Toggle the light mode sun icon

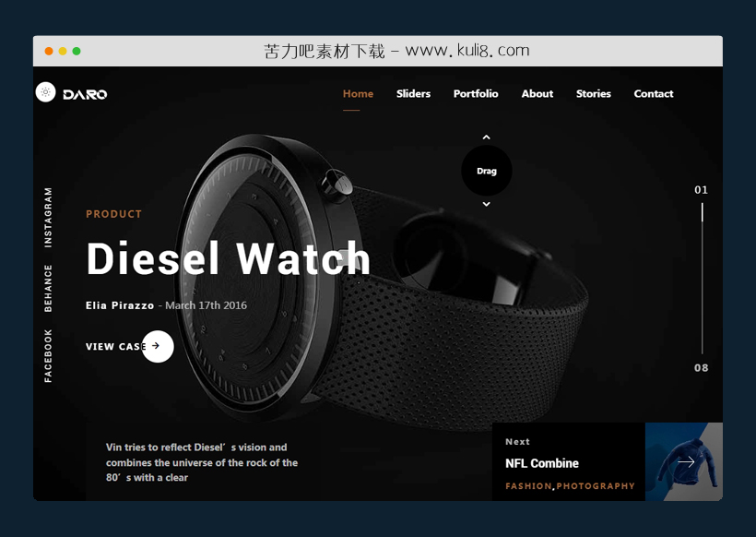pyautogui.click(x=46, y=91)
